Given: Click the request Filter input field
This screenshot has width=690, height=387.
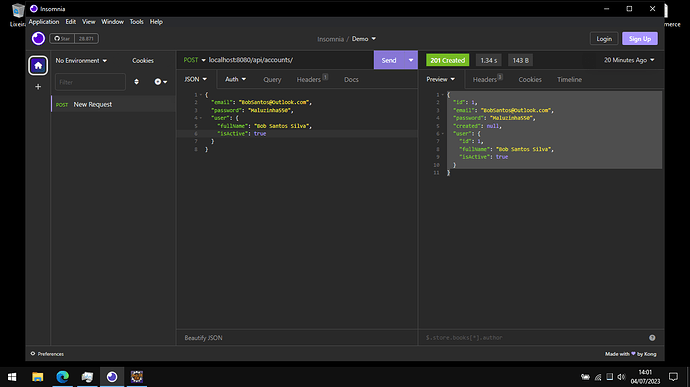Looking at the screenshot, I should point(90,82).
